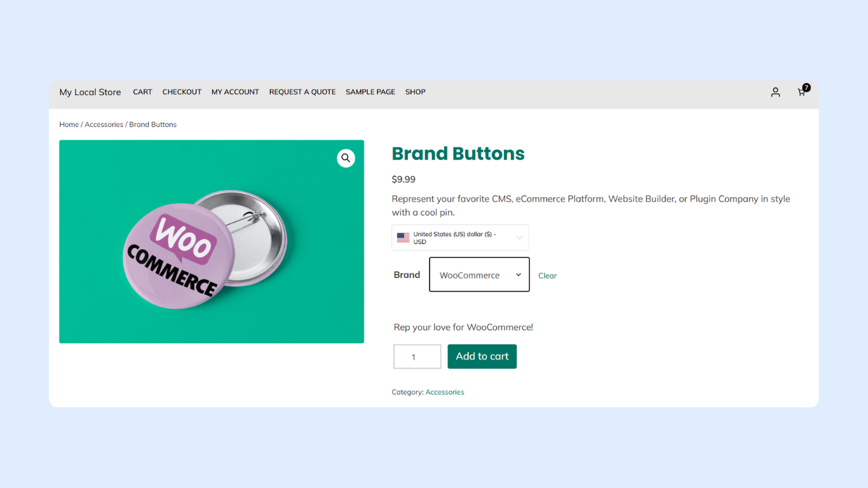Open the Brand WooCommerce dropdown

(479, 274)
